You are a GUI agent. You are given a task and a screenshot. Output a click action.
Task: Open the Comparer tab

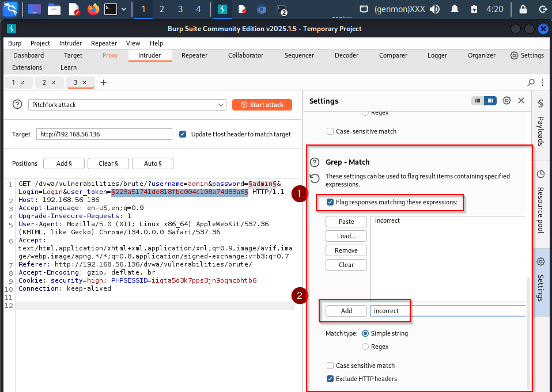[393, 55]
